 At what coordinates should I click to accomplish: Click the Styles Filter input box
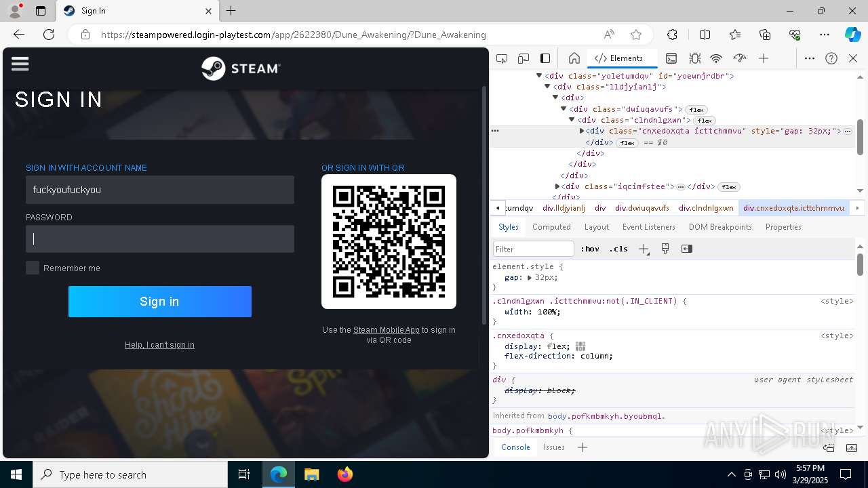click(534, 249)
